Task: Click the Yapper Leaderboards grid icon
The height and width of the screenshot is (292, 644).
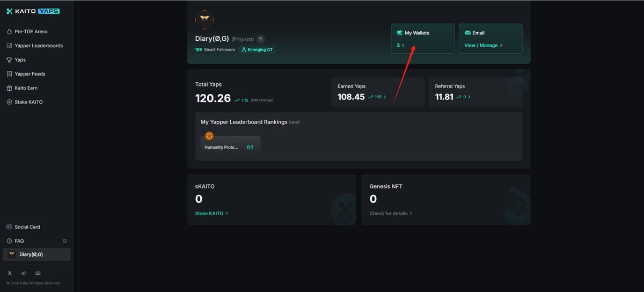Action: tap(9, 46)
